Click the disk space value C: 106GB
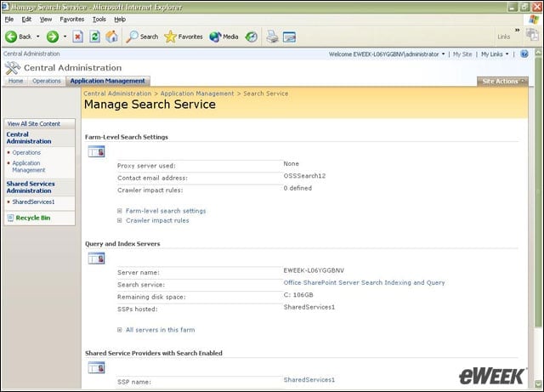Image resolution: width=544 pixels, height=392 pixels. pos(298,295)
